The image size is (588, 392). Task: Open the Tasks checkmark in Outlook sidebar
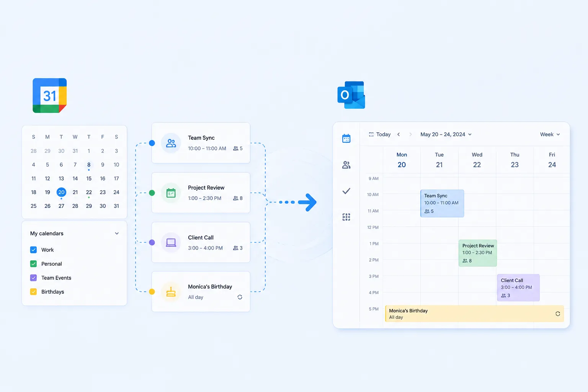tap(346, 191)
